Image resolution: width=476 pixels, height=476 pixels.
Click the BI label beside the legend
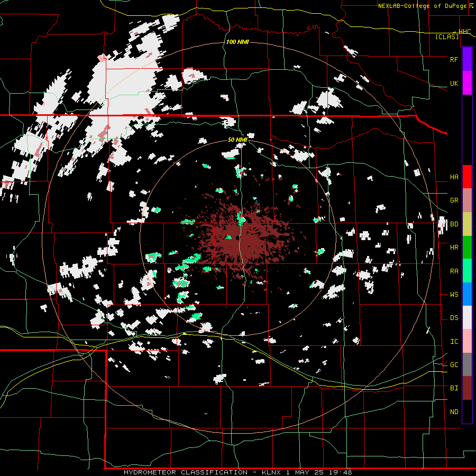pyautogui.click(x=454, y=388)
